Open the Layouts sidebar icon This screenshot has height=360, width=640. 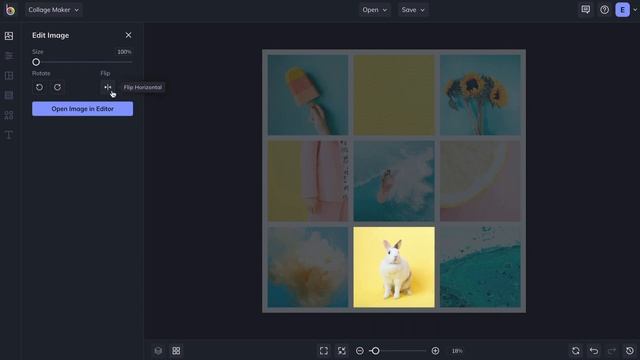(x=9, y=76)
